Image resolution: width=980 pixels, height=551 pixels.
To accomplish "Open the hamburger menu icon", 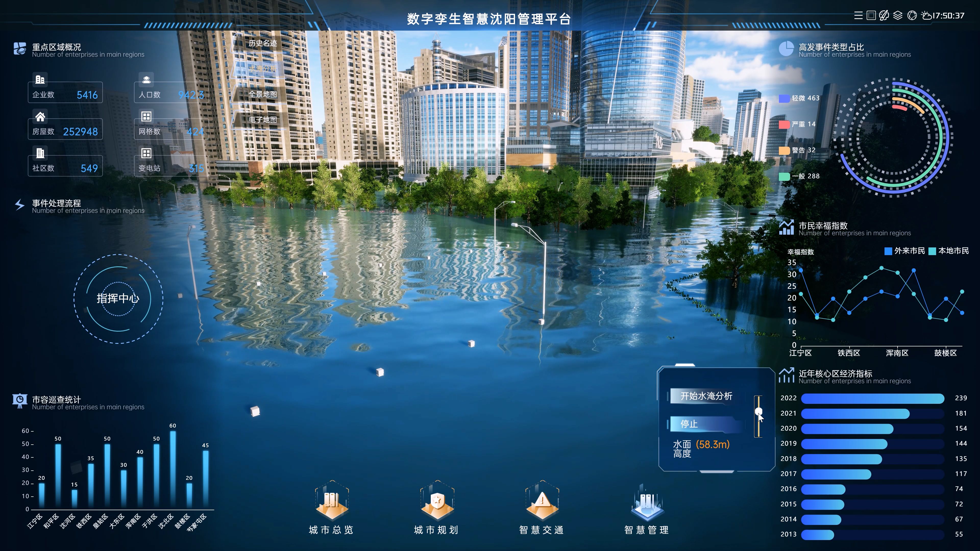I will point(858,16).
